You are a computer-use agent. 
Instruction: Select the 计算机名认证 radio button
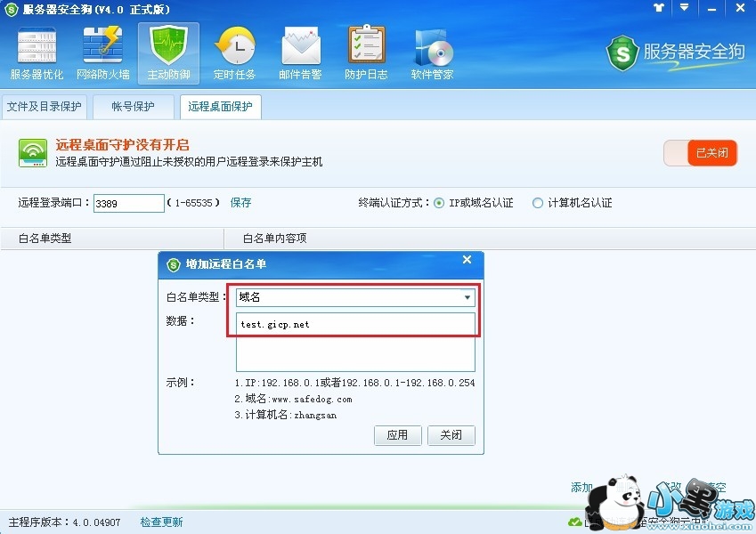(538, 203)
